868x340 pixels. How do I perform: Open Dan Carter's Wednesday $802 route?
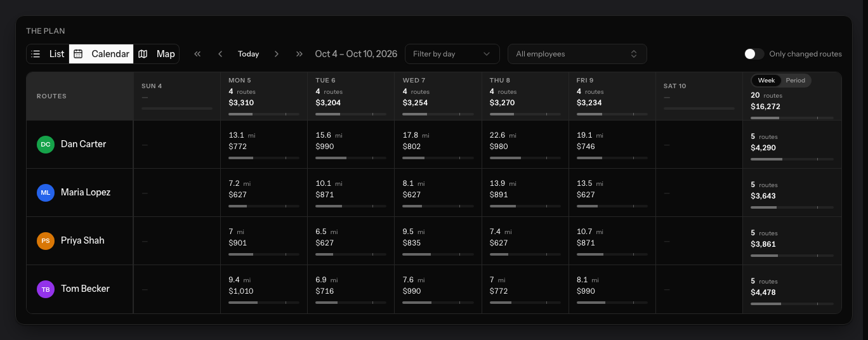coord(438,145)
